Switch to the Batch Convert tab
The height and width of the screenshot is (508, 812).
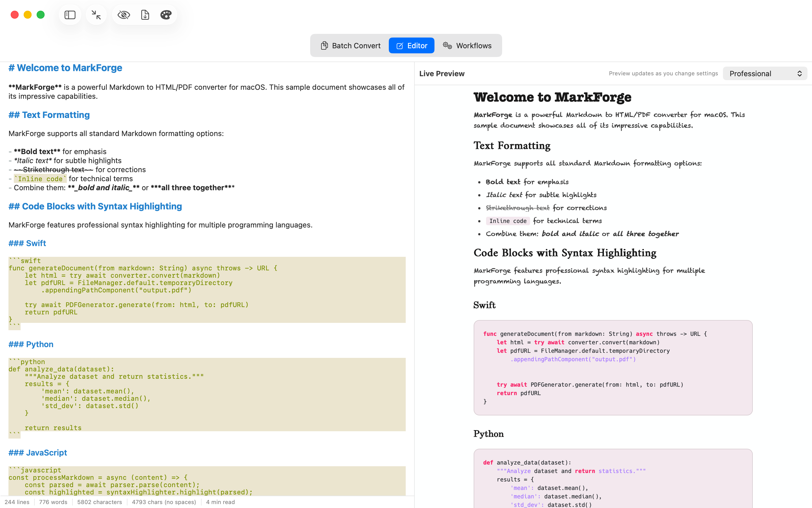coord(350,46)
